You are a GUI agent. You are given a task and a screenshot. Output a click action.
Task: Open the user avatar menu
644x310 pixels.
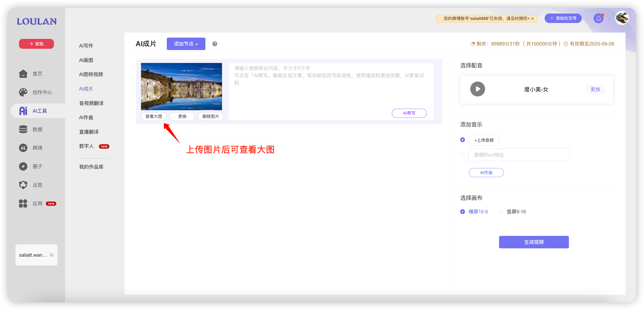[x=622, y=18]
